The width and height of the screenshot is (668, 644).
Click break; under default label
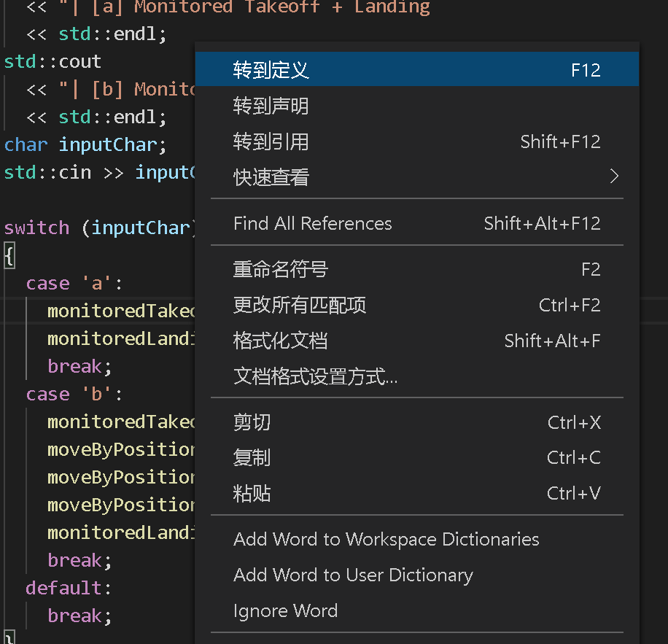(x=79, y=616)
